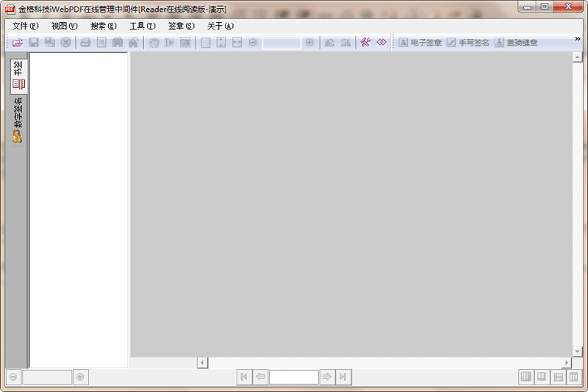Open document properties page icon
The image size is (588, 392).
tap(101, 43)
